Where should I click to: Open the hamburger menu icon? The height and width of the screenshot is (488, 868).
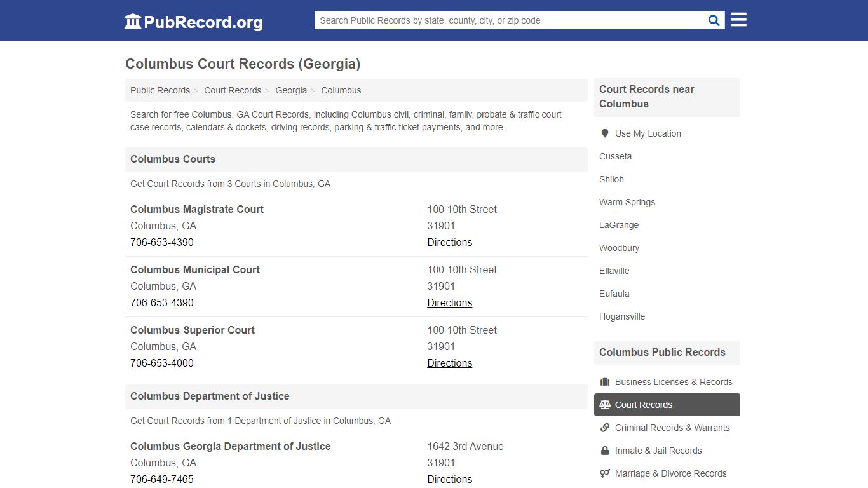point(738,20)
